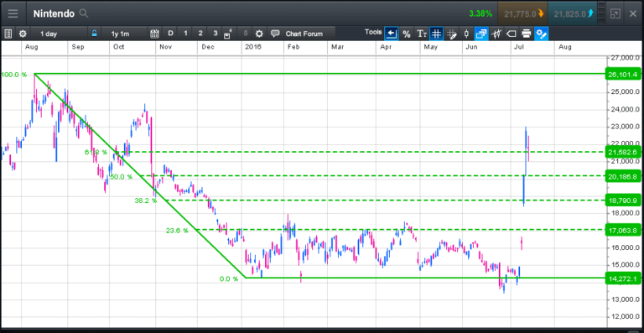Open the drawing grid pencil tool
644x333 pixels.
pos(452,34)
